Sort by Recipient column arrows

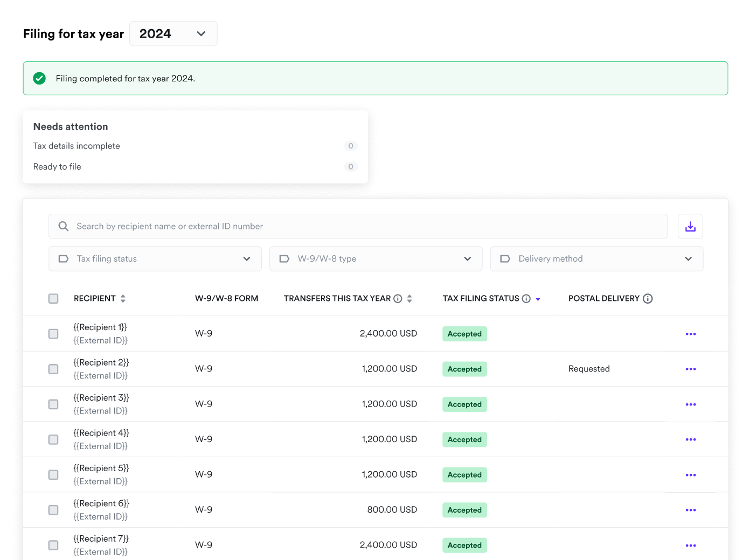(x=123, y=299)
